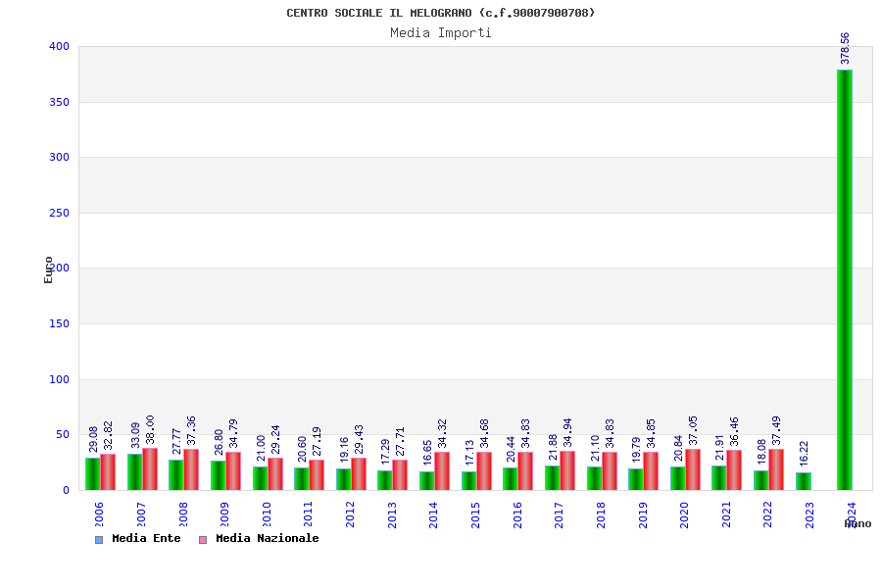
Task: Click the x-axis year label 2010
Action: coord(267,514)
